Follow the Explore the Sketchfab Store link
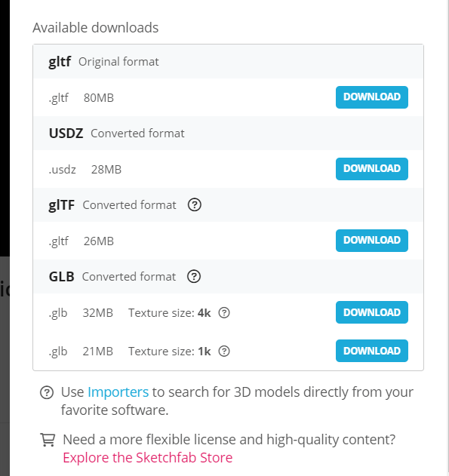 (x=148, y=457)
